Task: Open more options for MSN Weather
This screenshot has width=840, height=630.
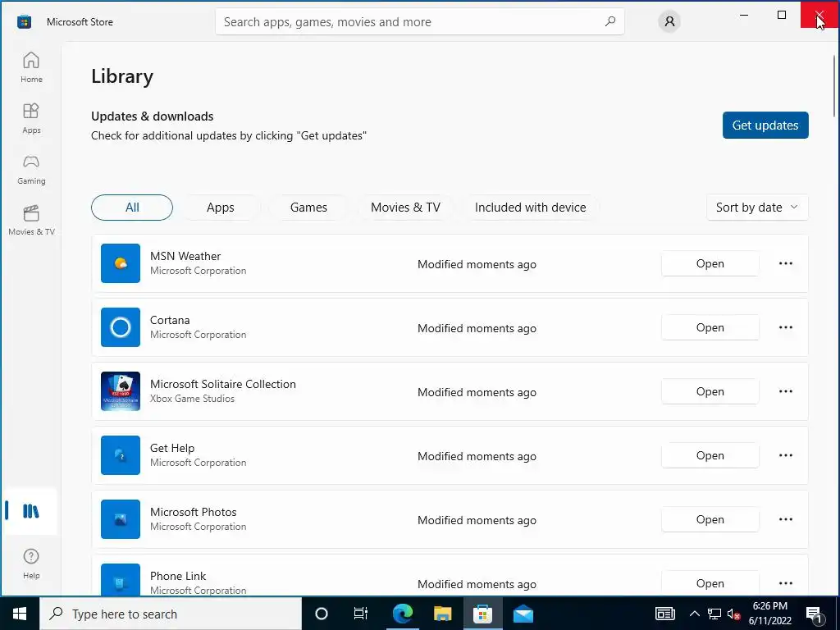Action: pos(785,263)
